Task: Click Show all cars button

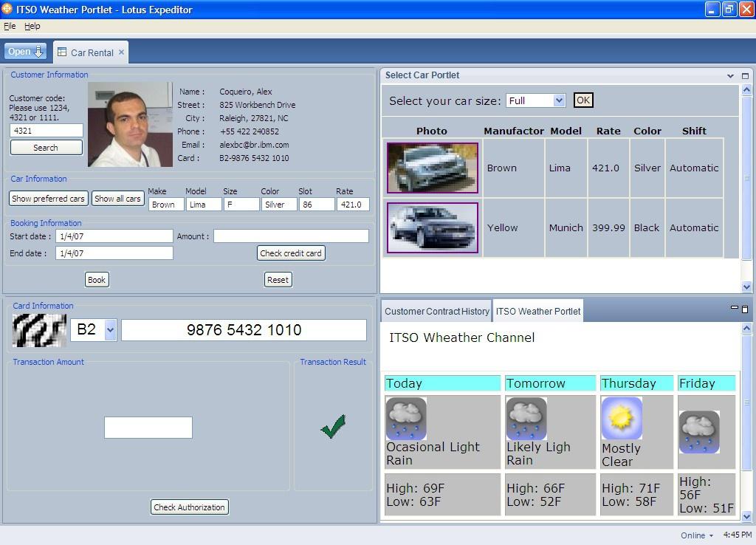Action: point(117,199)
